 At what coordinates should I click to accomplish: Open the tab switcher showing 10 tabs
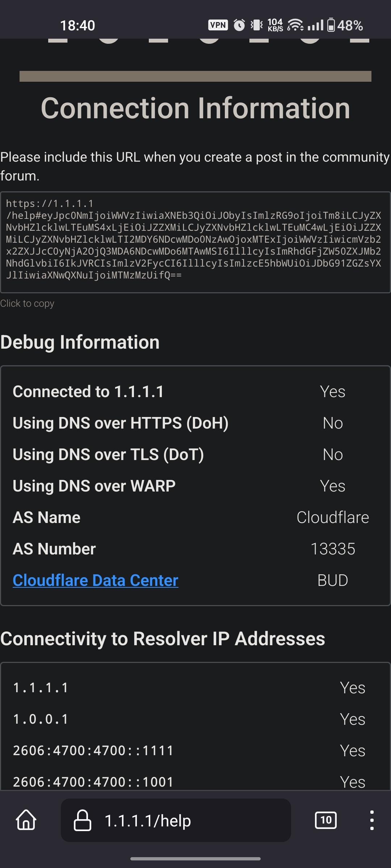pos(326,820)
